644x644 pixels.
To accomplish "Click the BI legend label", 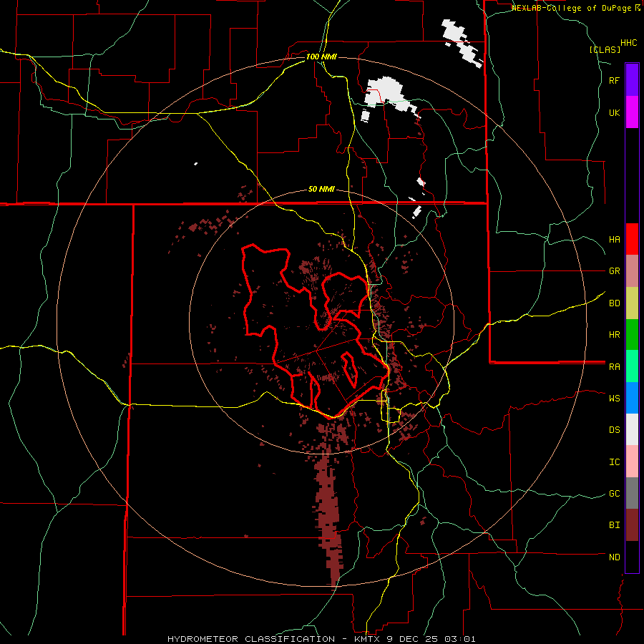I will coord(614,525).
